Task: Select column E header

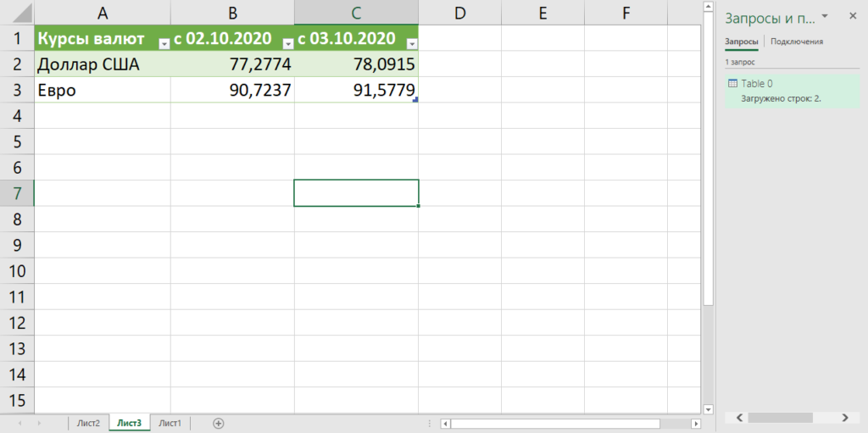Action: click(542, 13)
